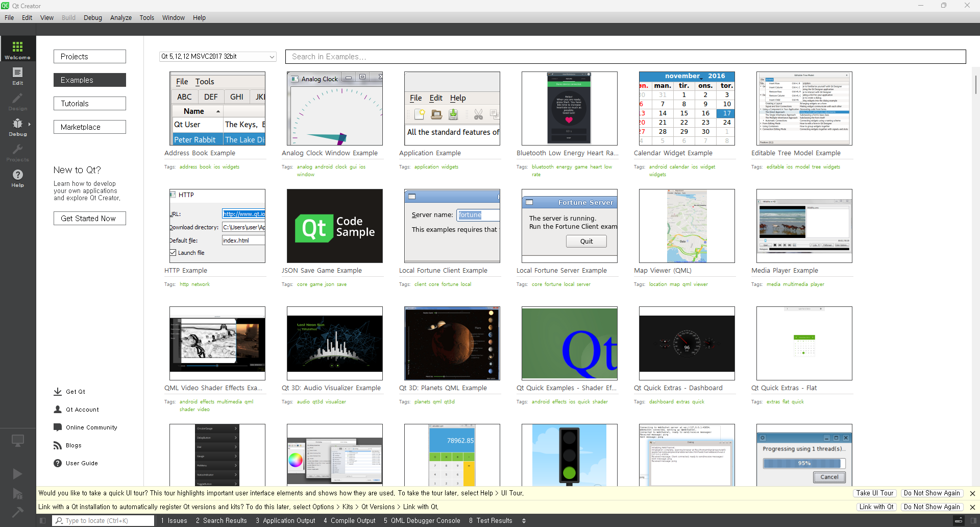Select the Projects welcome tab

click(90, 57)
